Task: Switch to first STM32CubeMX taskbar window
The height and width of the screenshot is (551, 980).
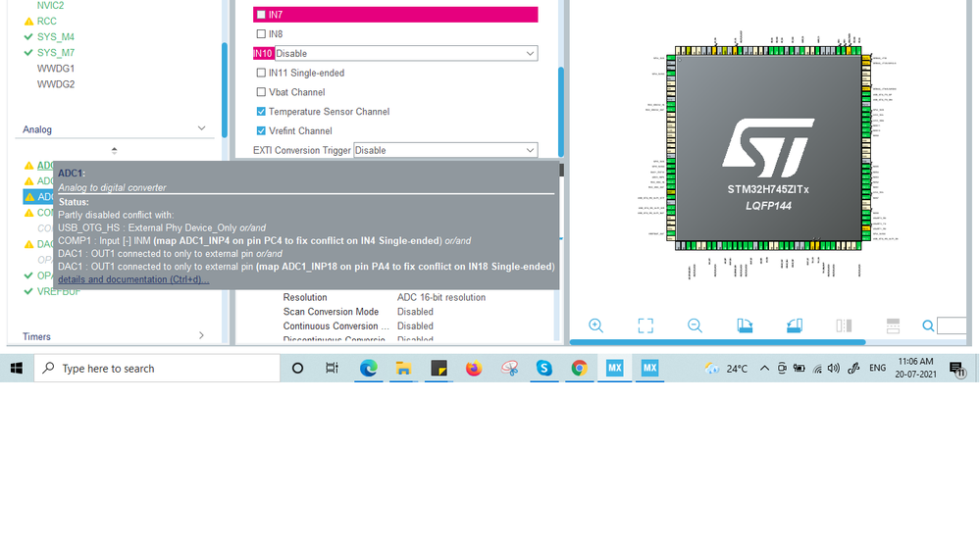Action: (614, 369)
